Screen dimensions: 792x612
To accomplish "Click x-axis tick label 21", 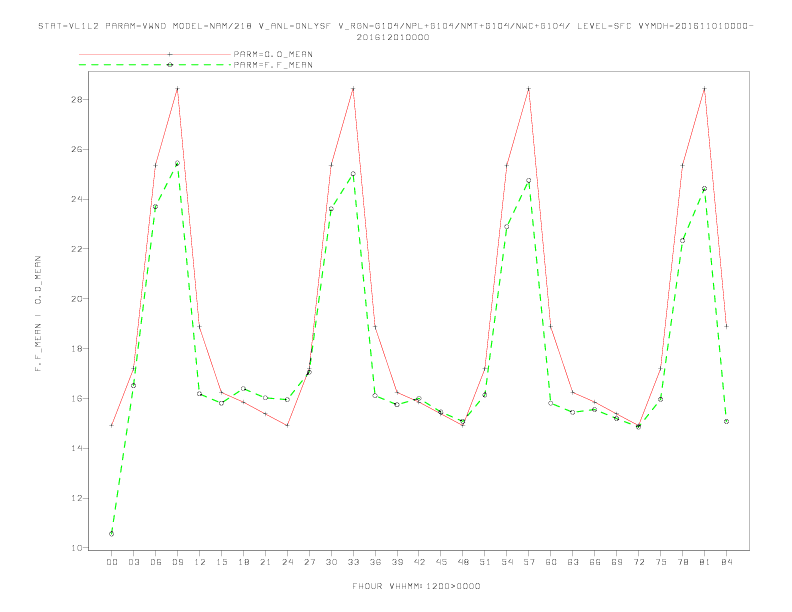I will point(265,562).
